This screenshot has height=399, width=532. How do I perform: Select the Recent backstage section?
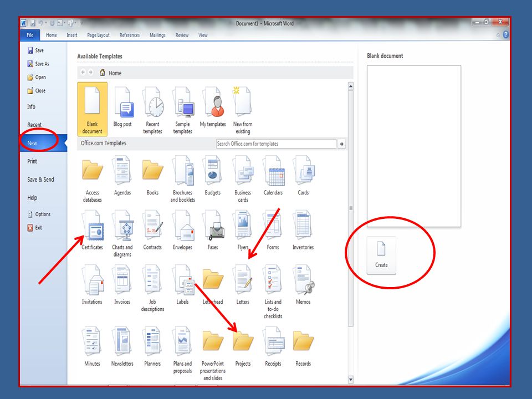click(34, 125)
